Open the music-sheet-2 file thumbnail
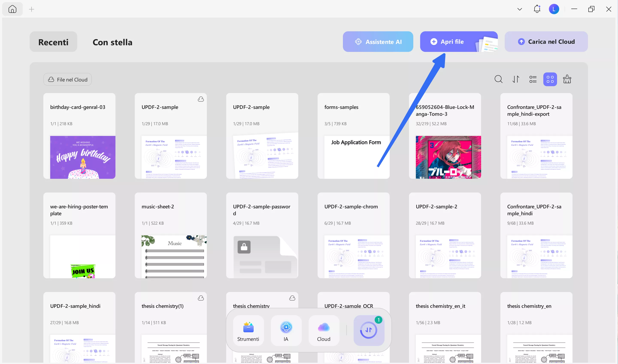Screen dimensions: 618x364 coord(174,256)
